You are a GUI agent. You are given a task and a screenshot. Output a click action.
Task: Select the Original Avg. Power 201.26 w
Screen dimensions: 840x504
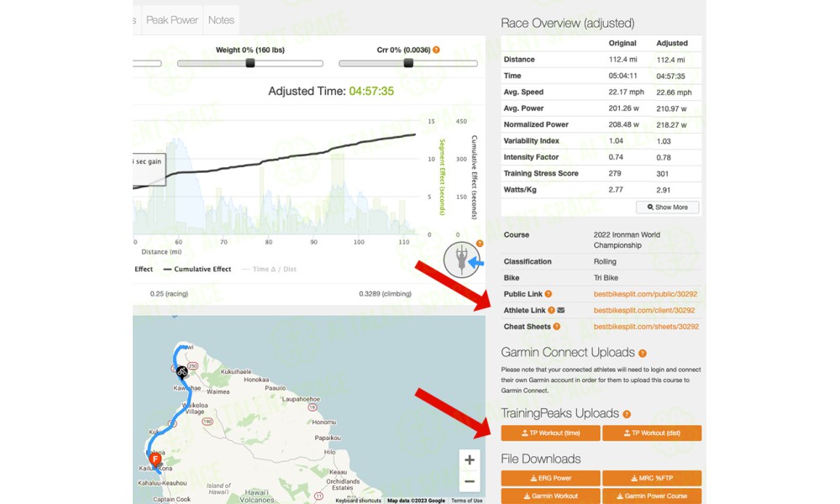[x=623, y=108]
